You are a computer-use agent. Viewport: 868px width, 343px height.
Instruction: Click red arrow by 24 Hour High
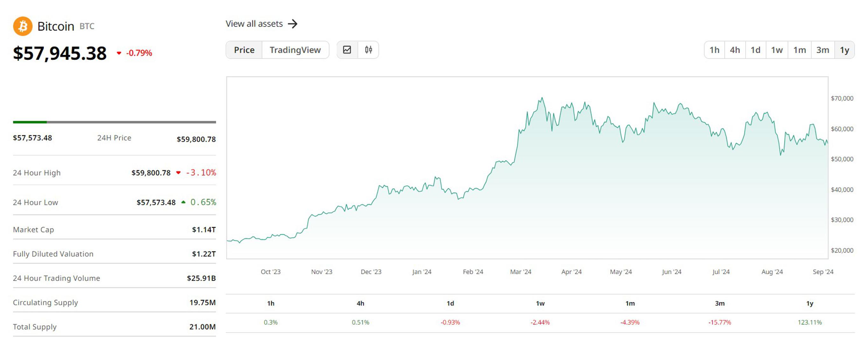click(178, 173)
